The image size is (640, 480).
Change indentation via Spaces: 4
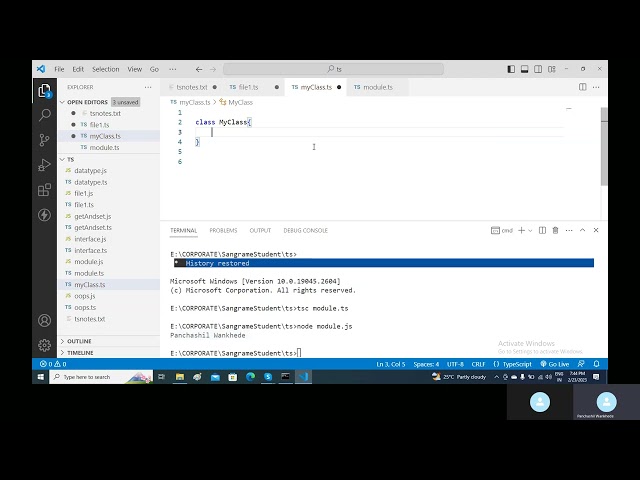(x=426, y=364)
